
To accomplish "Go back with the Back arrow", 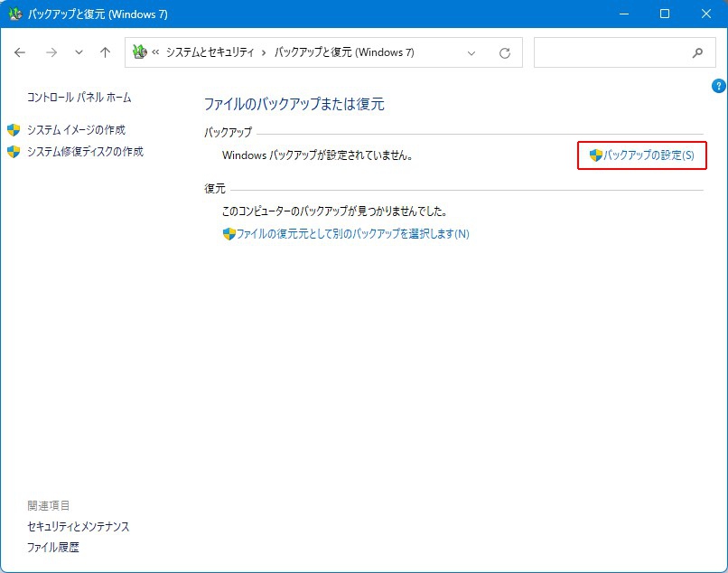I will [20, 52].
